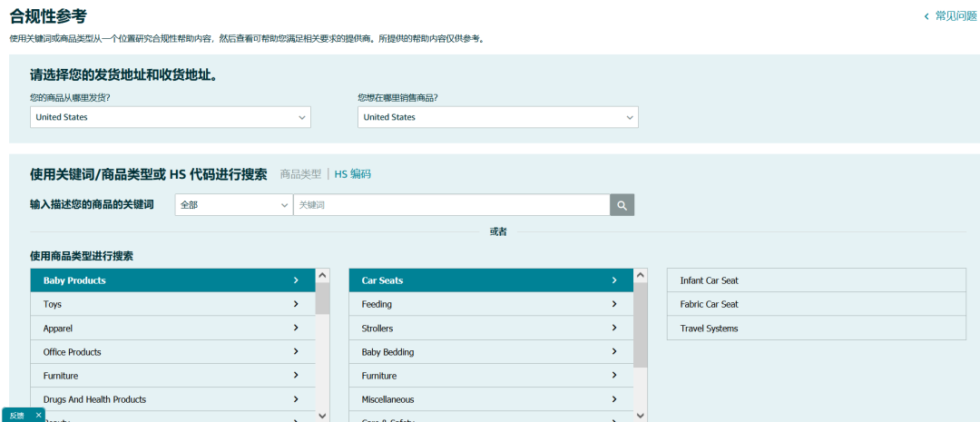The width and height of the screenshot is (980, 422).
Task: Choose Fabric Car Seat
Action: (817, 304)
